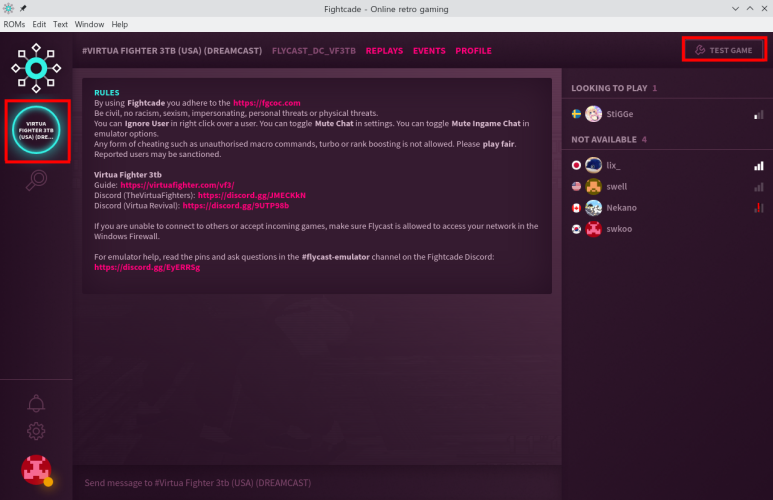Open the search magnifier in sidebar

tap(36, 180)
